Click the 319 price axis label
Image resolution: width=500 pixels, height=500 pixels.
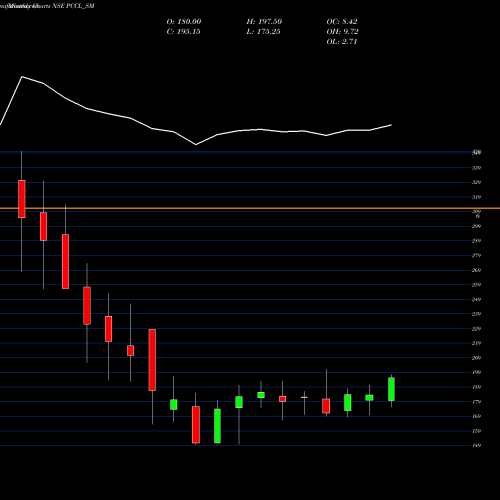pyautogui.click(x=476, y=197)
